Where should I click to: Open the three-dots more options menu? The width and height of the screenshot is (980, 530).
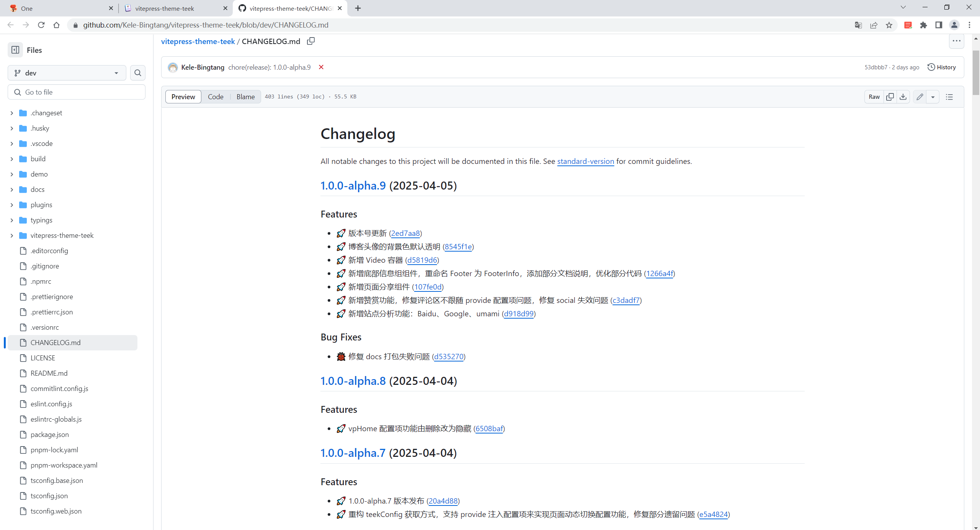[x=956, y=41]
